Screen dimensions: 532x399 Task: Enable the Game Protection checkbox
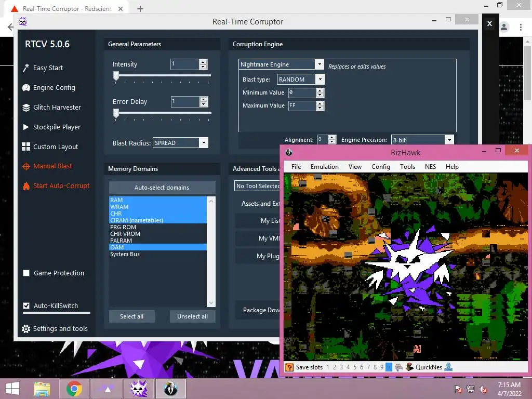tap(26, 273)
